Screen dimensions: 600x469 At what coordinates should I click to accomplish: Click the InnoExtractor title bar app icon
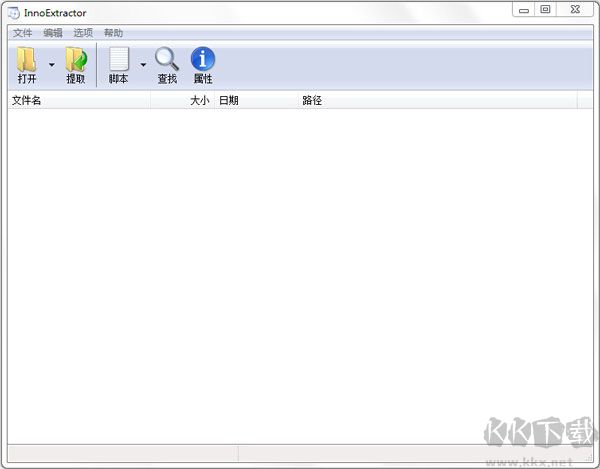13,13
